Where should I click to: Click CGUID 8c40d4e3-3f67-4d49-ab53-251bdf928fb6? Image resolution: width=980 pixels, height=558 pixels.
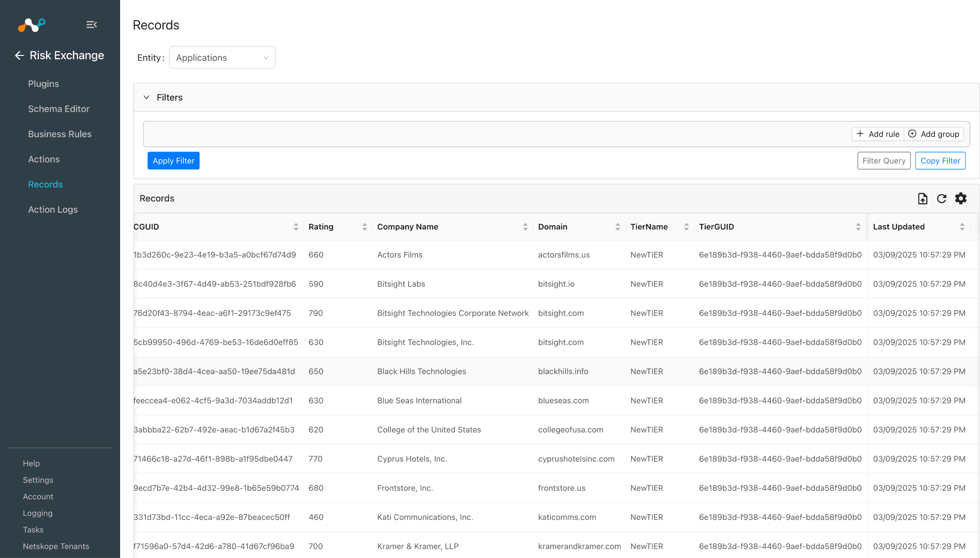(215, 284)
